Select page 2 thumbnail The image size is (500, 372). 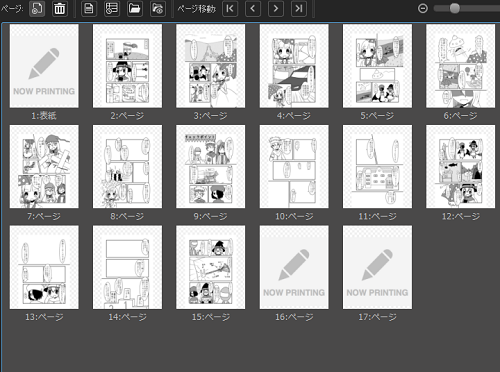[127, 66]
